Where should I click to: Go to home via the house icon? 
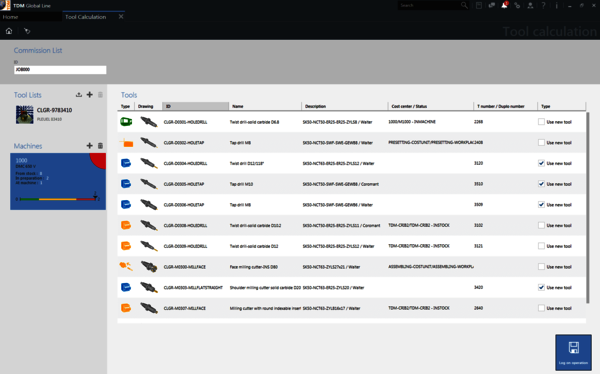coord(9,31)
